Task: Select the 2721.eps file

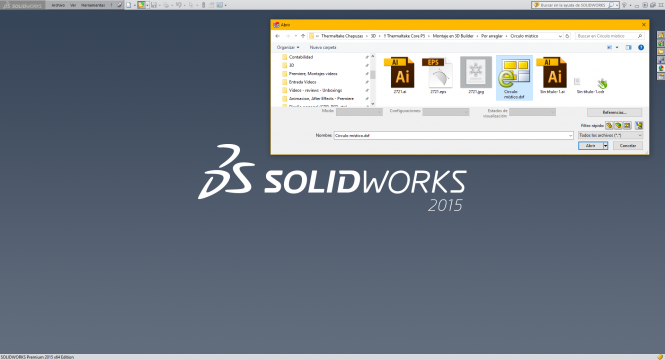Action: (x=438, y=75)
